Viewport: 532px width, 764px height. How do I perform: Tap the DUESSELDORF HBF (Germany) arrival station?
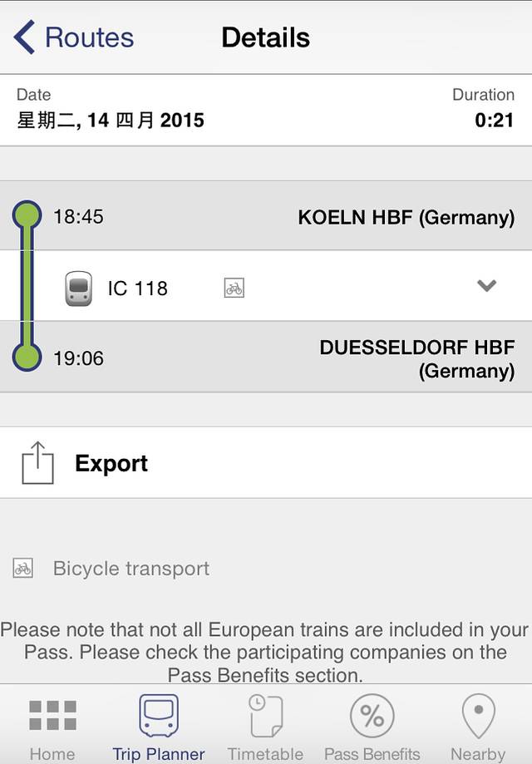416,358
